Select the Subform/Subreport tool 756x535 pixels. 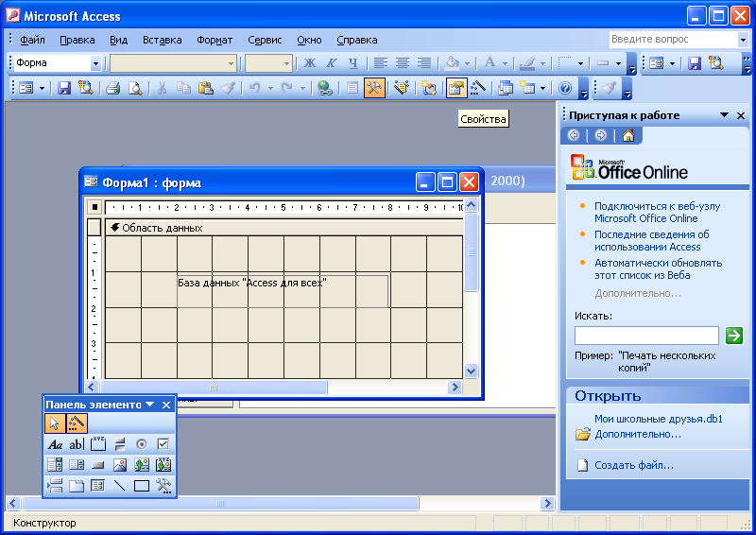pos(98,485)
